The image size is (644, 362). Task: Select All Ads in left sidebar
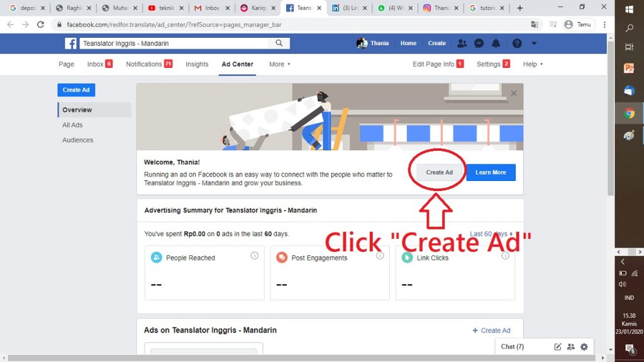click(x=72, y=125)
